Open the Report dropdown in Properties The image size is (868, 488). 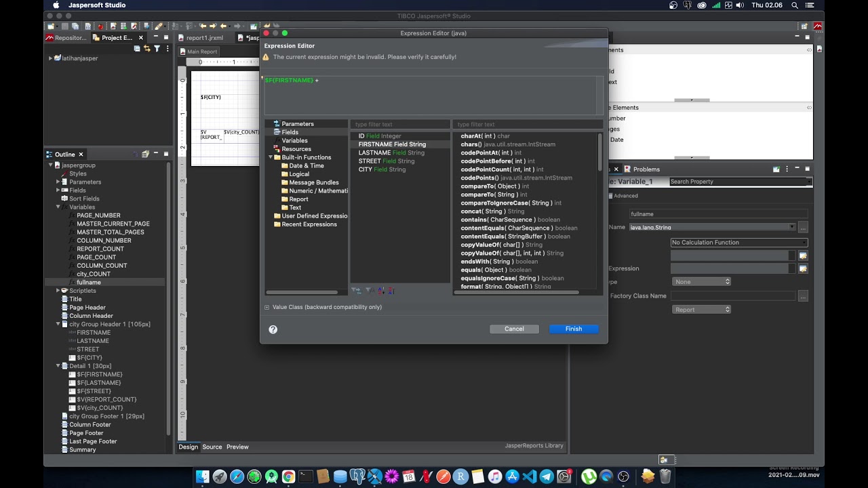pos(701,310)
